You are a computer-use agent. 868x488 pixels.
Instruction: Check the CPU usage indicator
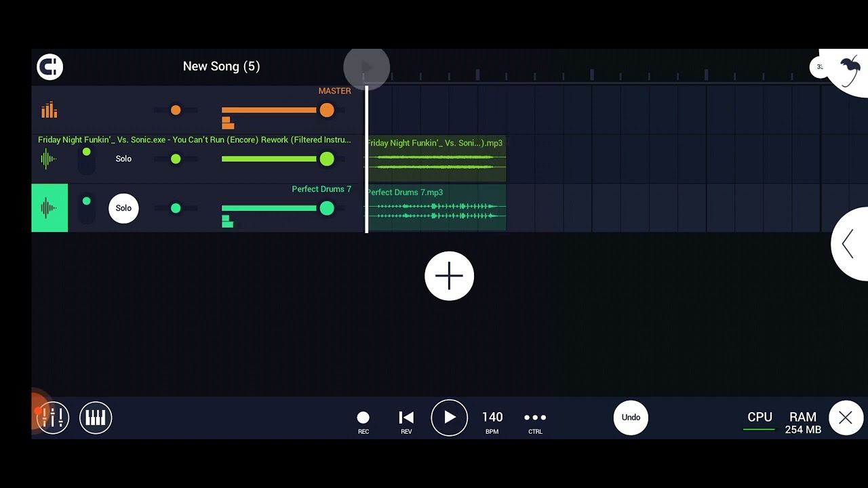(x=759, y=420)
